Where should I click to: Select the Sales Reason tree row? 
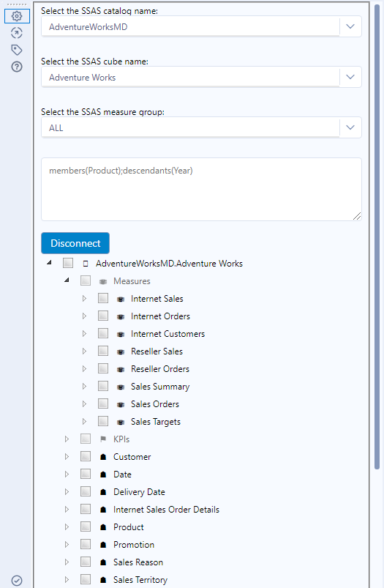[x=138, y=562]
